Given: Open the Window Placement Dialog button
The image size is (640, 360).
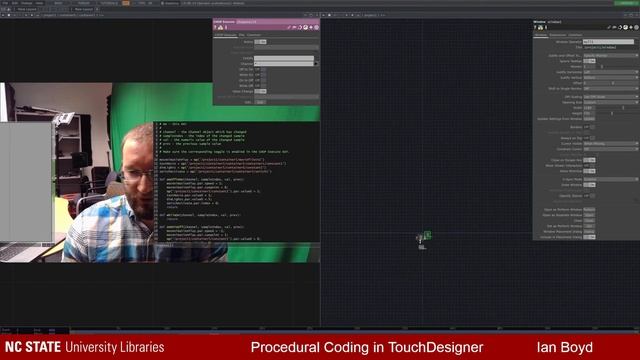Looking at the screenshot, I should coord(589,231).
